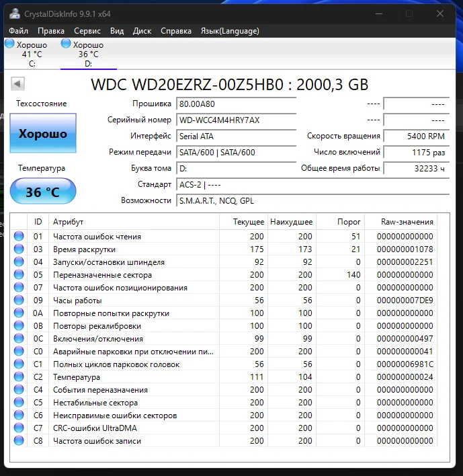Click the 1175 раз power-on count field
Image resolution: width=463 pixels, height=476 pixels.
point(416,152)
